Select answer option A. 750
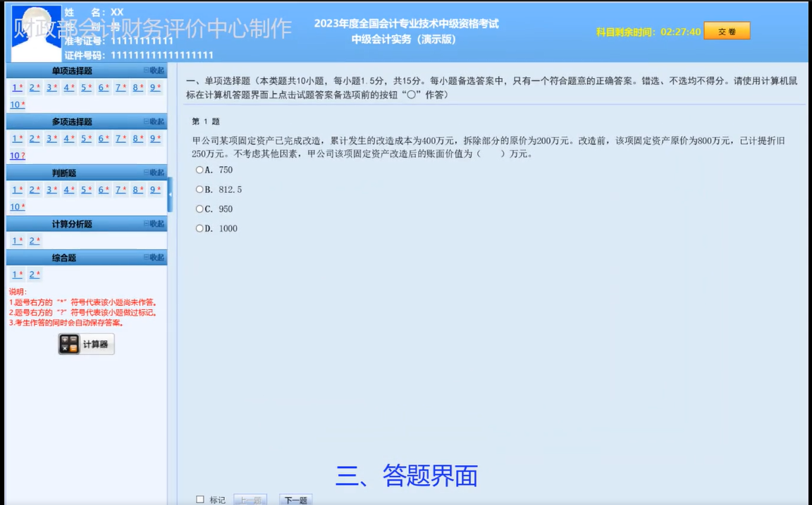Screen dimensions: 812x505 tap(199, 169)
